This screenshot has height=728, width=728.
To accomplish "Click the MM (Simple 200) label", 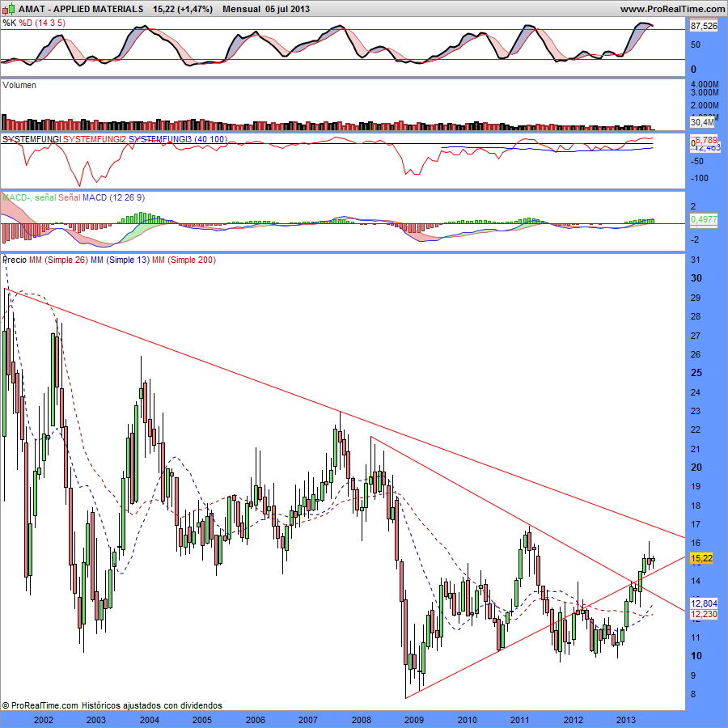I will tap(184, 260).
